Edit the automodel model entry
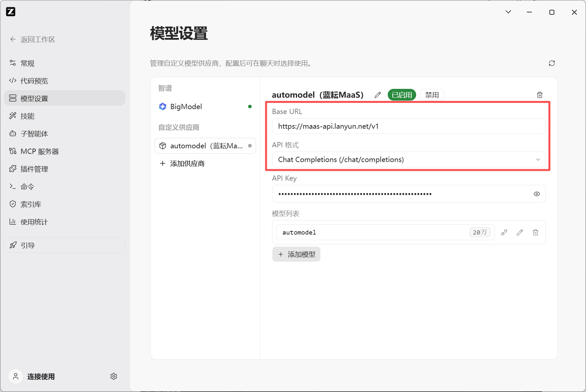Screen dimensions: 586x392 coord(520,232)
